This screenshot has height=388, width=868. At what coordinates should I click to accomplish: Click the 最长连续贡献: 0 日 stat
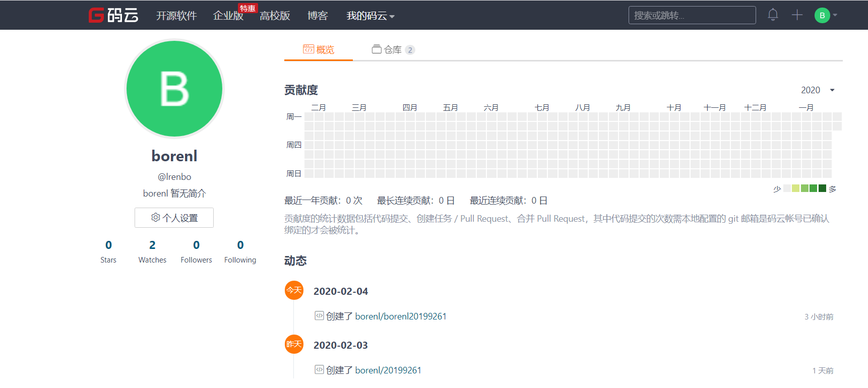pyautogui.click(x=416, y=201)
